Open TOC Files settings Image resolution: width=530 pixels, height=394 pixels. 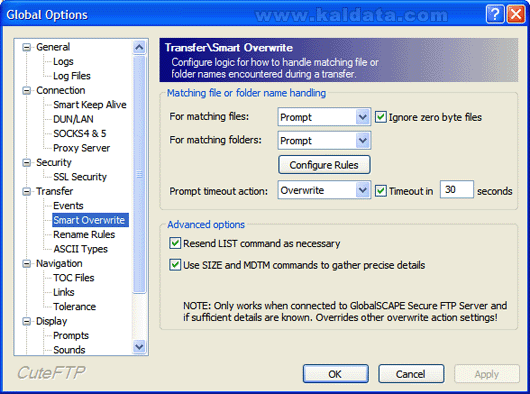click(x=74, y=278)
